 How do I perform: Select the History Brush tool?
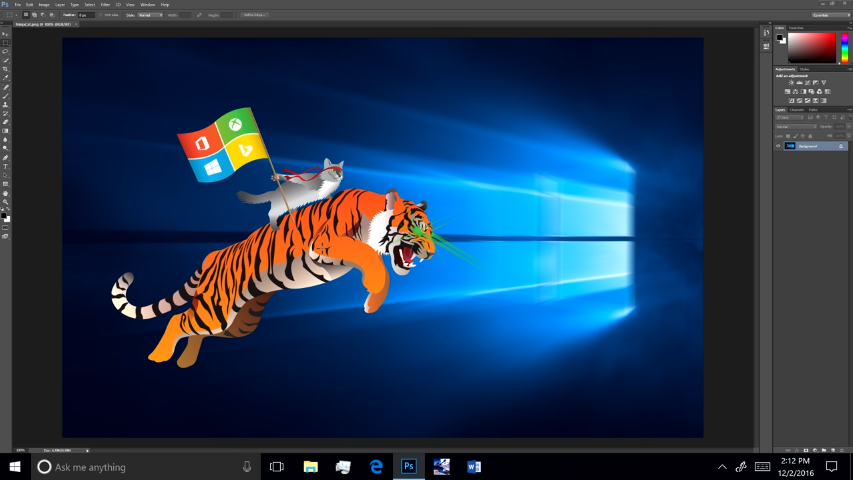5,113
